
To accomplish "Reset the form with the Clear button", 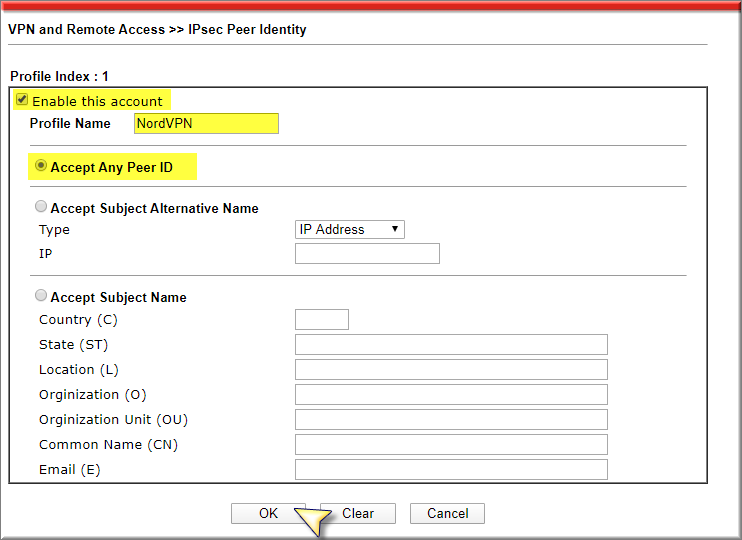I will click(x=358, y=513).
